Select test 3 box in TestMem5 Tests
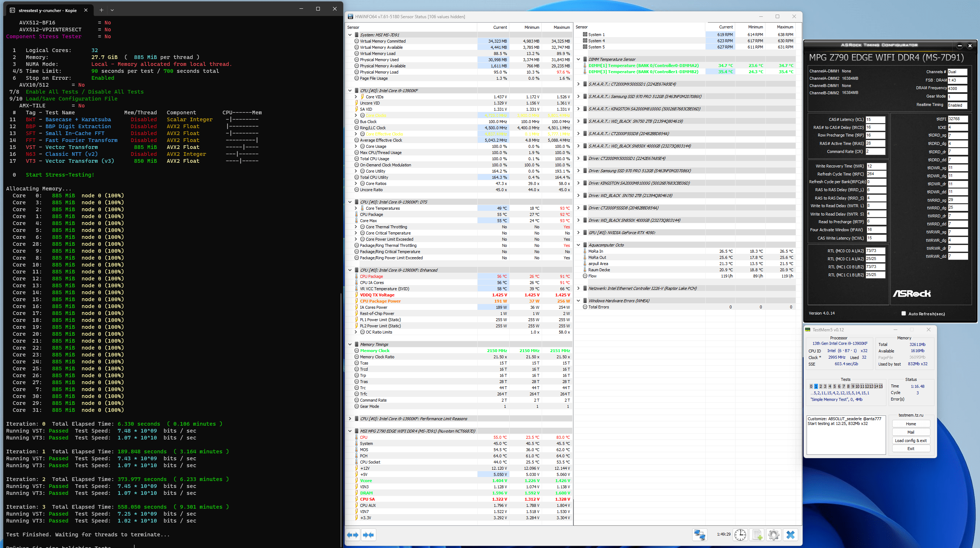980x548 pixels. tap(825, 386)
